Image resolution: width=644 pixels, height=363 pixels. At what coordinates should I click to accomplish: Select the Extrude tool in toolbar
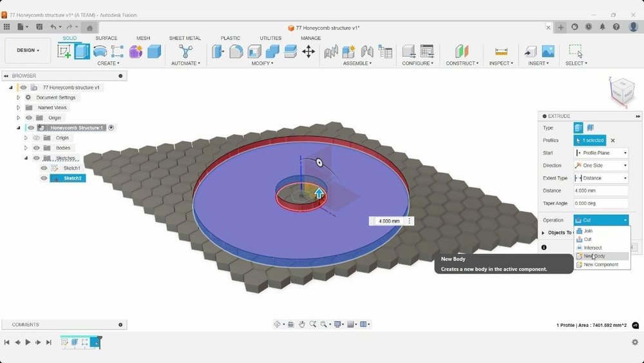[x=82, y=52]
